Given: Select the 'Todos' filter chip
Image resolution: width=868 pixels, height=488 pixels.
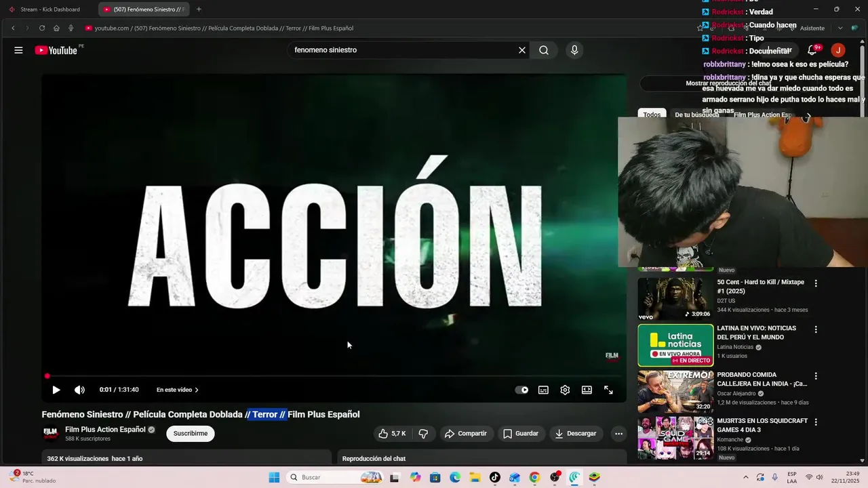Looking at the screenshot, I should (652, 115).
